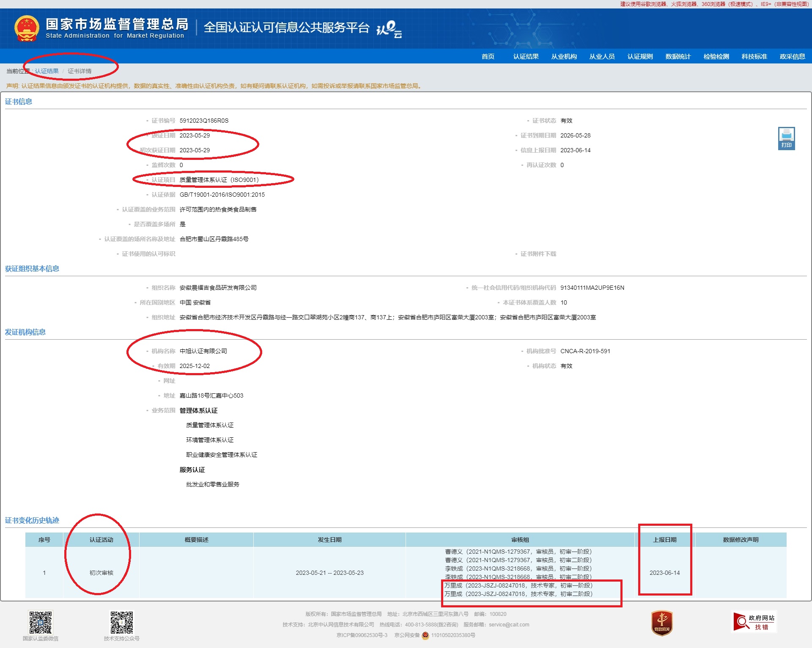
Task: Select 从业人员 in the navigation bar
Action: click(x=602, y=56)
